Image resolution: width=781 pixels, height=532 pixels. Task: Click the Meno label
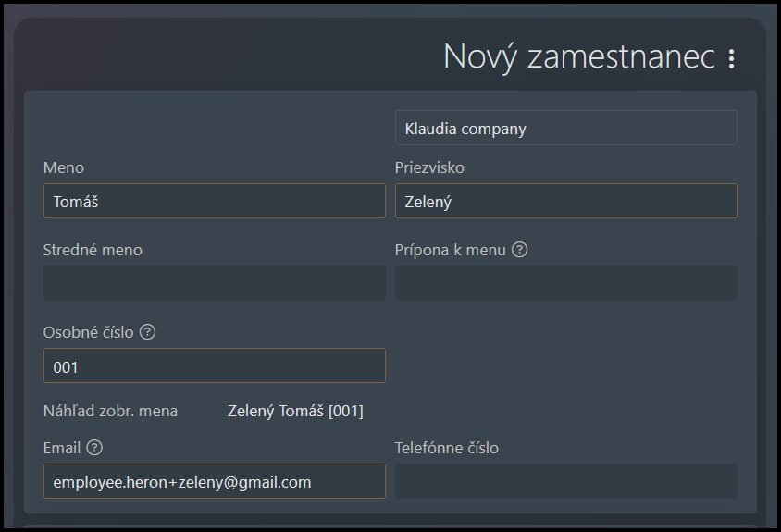pos(64,167)
